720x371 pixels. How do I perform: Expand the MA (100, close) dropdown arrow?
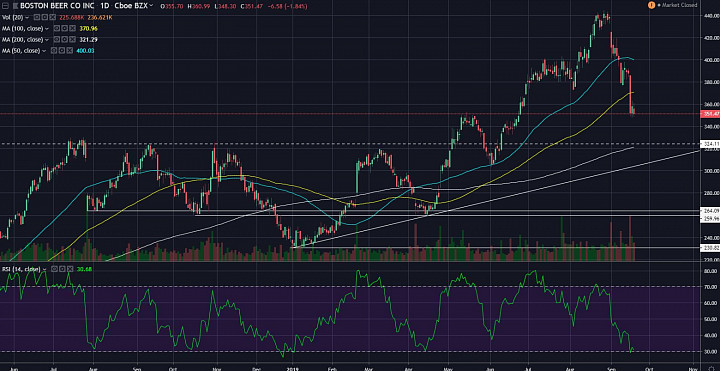[x=47, y=29]
